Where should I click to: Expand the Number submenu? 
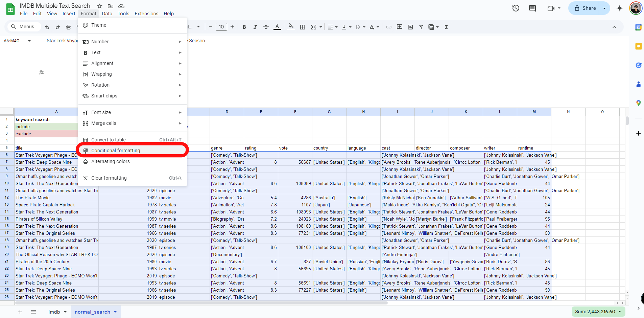[x=133, y=42]
